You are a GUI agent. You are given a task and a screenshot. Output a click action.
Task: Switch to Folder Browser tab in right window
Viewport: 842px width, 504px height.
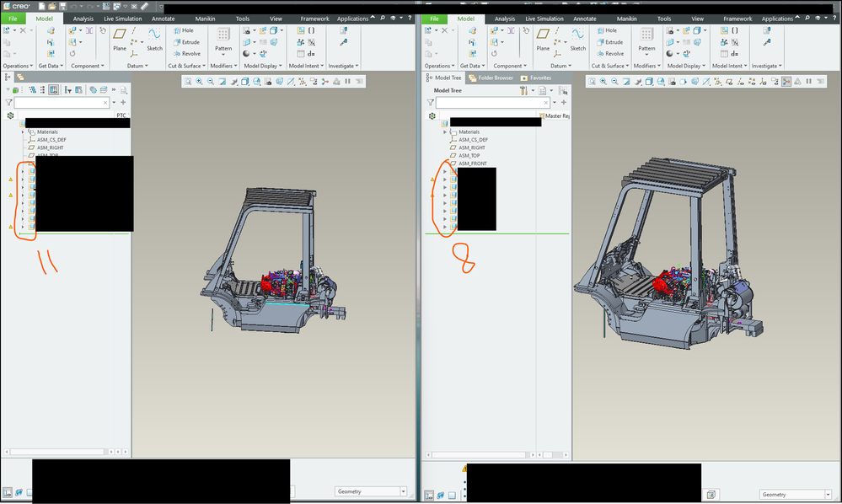[491, 78]
